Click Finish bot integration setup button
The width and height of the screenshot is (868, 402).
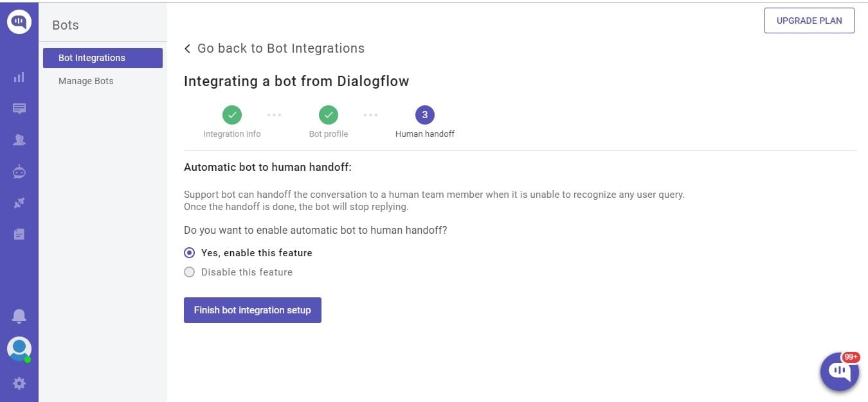click(x=253, y=310)
